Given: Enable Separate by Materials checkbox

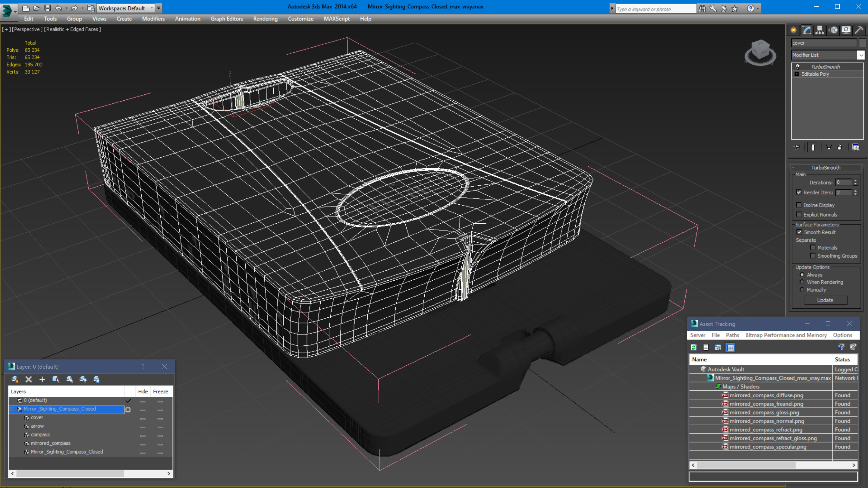Looking at the screenshot, I should tap(813, 247).
